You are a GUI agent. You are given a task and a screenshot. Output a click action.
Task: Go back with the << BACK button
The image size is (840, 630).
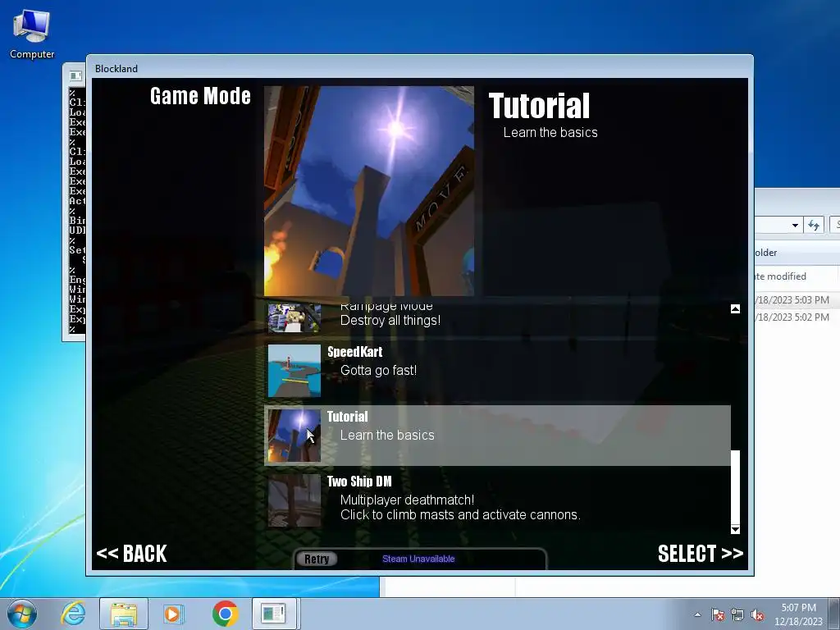point(132,554)
